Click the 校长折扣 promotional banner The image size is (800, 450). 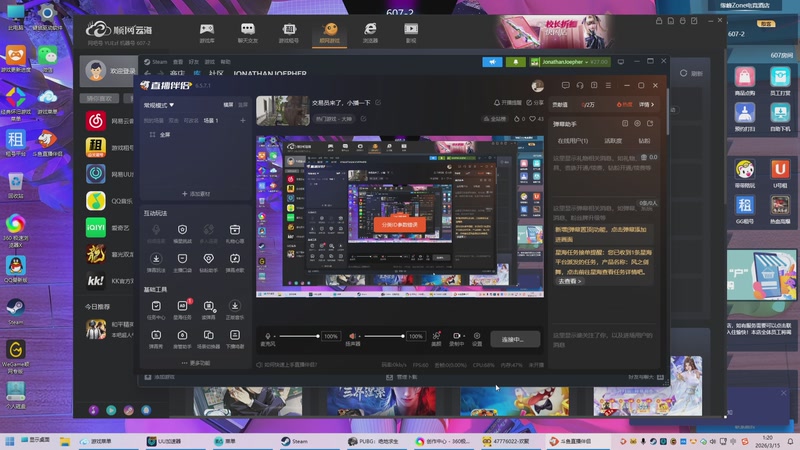(554, 32)
